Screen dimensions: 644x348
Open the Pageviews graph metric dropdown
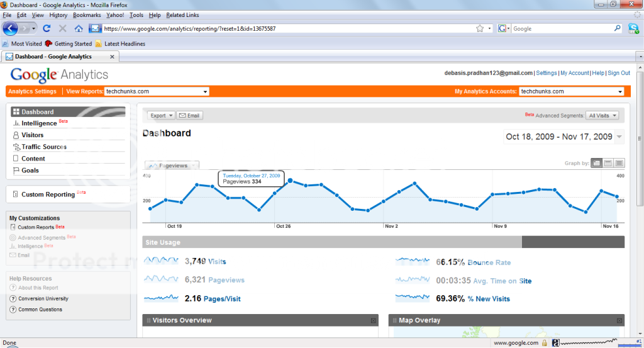172,165
